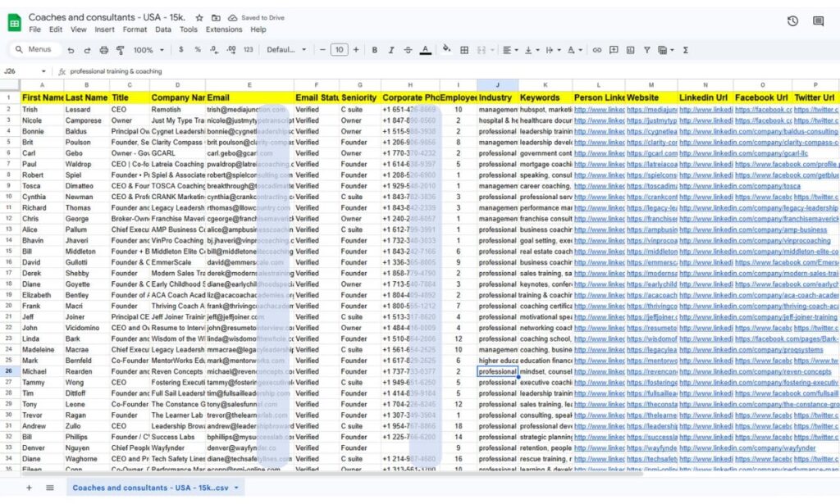Open the functions sigma menu
The width and height of the screenshot is (840, 504).
click(685, 50)
